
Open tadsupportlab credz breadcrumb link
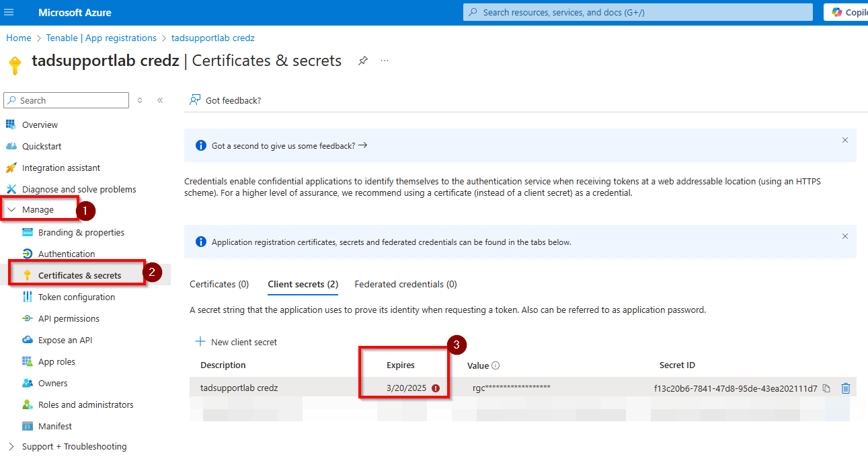[213, 38]
